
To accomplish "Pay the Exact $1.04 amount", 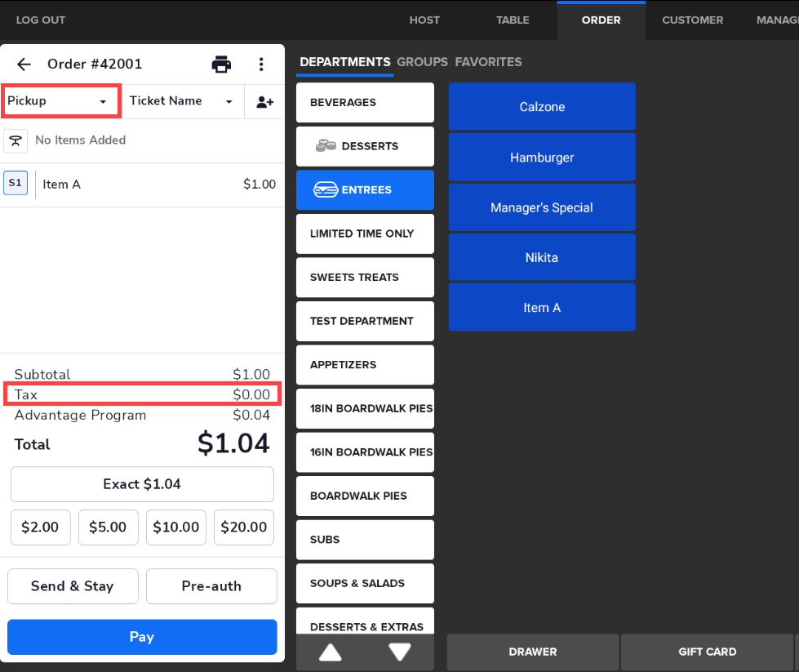I will (142, 484).
